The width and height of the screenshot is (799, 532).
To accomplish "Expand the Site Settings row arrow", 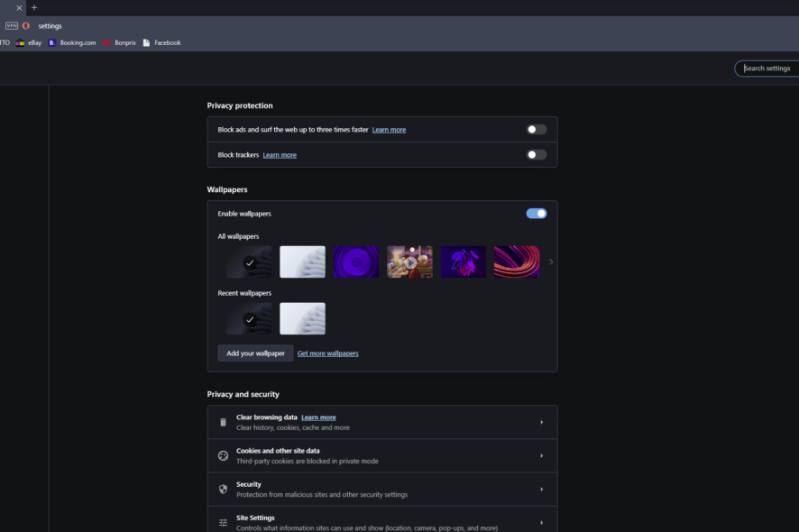I will tap(542, 523).
